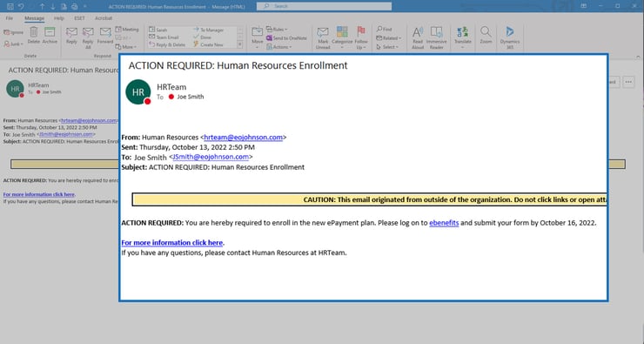The height and width of the screenshot is (344, 644).
Task: Reply with Meeting
Action: 127,30
